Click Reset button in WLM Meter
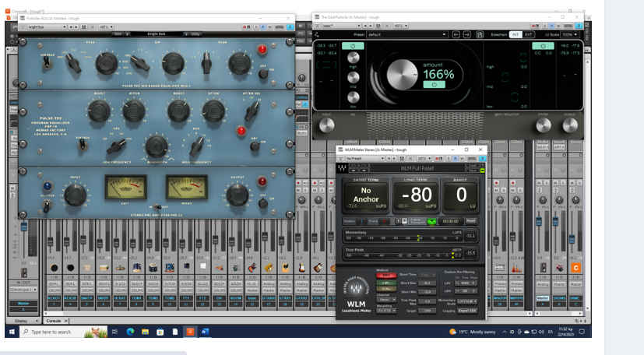644x355 pixels. pyautogui.click(x=470, y=221)
